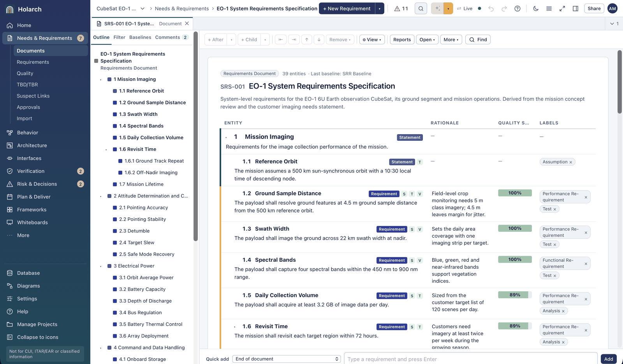Toggle the side panel layout icon

click(575, 9)
